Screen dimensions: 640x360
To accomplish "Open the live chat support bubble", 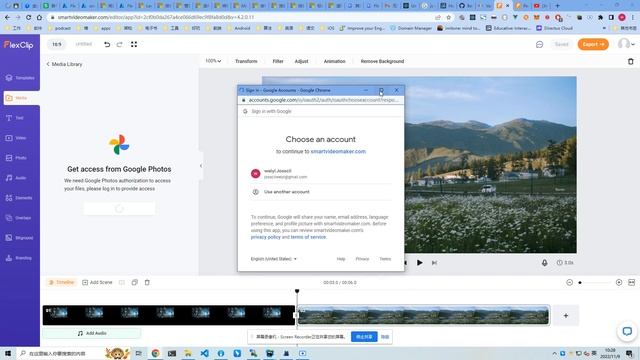I will [627, 331].
